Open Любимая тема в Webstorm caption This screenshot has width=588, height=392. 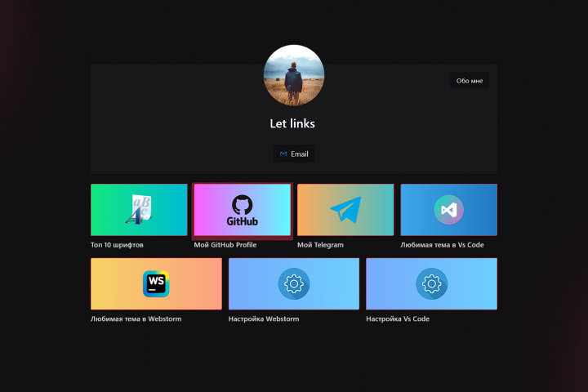coord(136,318)
